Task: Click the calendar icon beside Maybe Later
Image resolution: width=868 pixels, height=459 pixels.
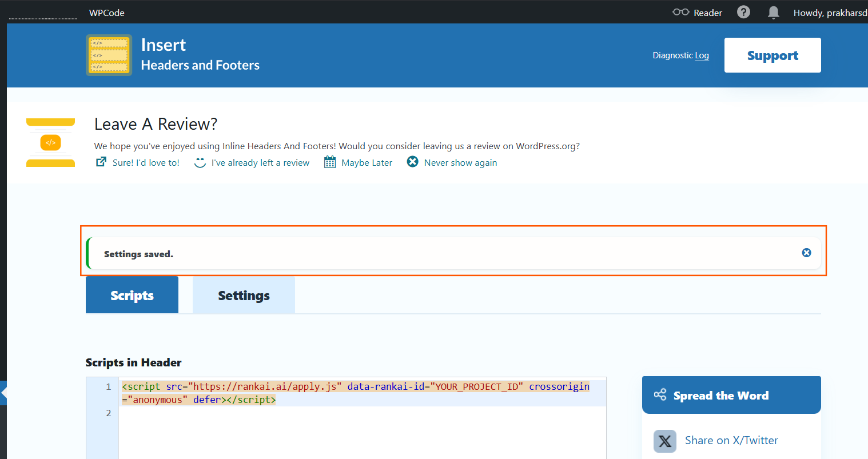Action: pos(330,162)
